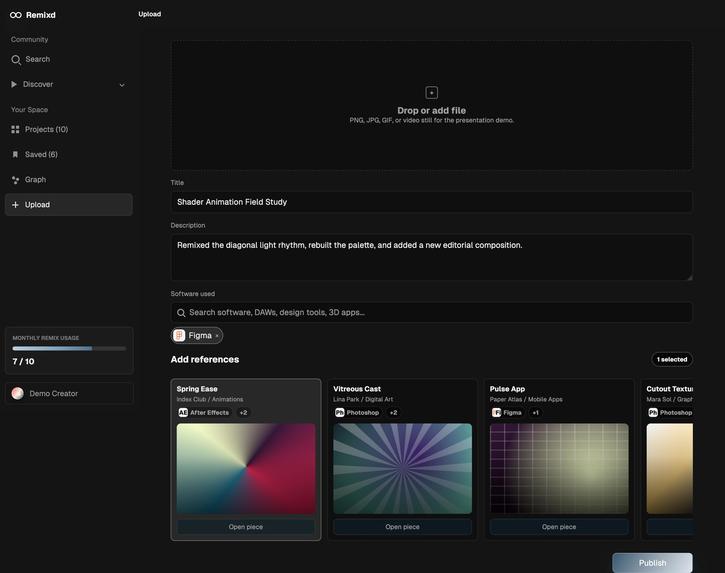
Task: Click the Saved bookmark icon
Action: [x=15, y=154]
